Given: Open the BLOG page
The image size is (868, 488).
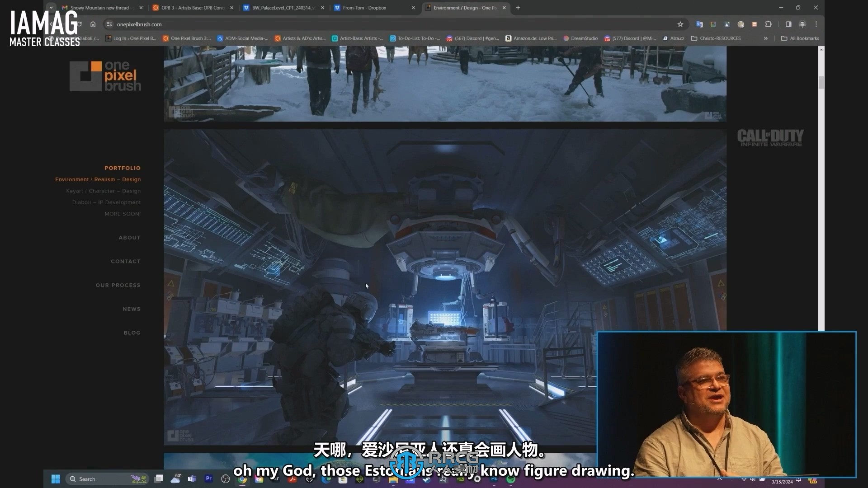Looking at the screenshot, I should pyautogui.click(x=132, y=333).
